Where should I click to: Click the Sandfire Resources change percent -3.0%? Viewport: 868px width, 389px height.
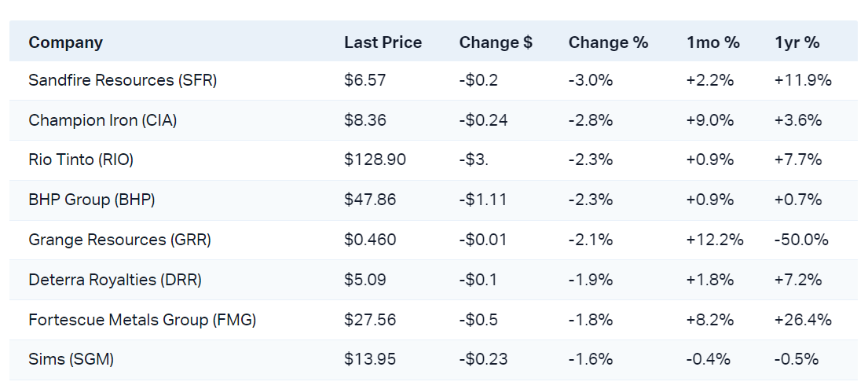[590, 80]
